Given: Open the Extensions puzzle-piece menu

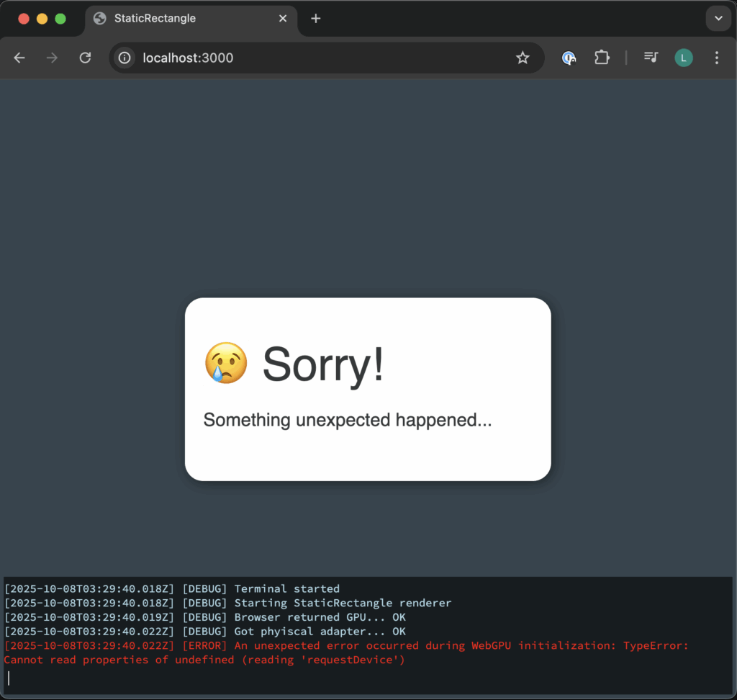Looking at the screenshot, I should [x=602, y=58].
